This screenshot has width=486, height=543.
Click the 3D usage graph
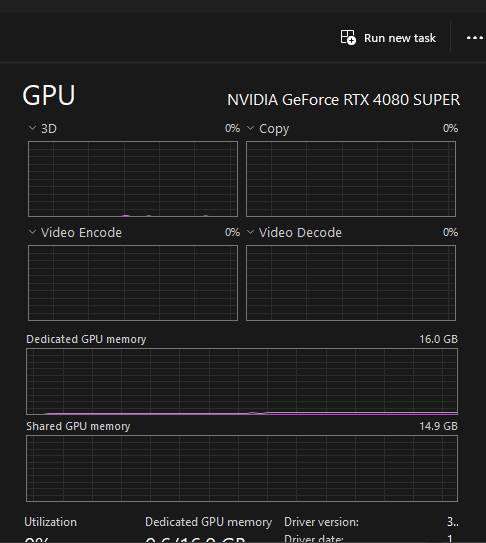tap(133, 179)
